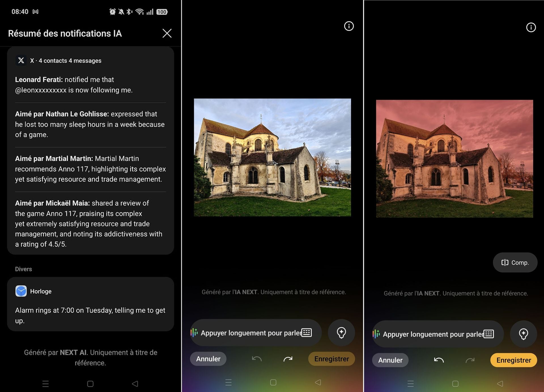Tap the dimmed redo arrow on right screen
The height and width of the screenshot is (392, 544).
470,360
